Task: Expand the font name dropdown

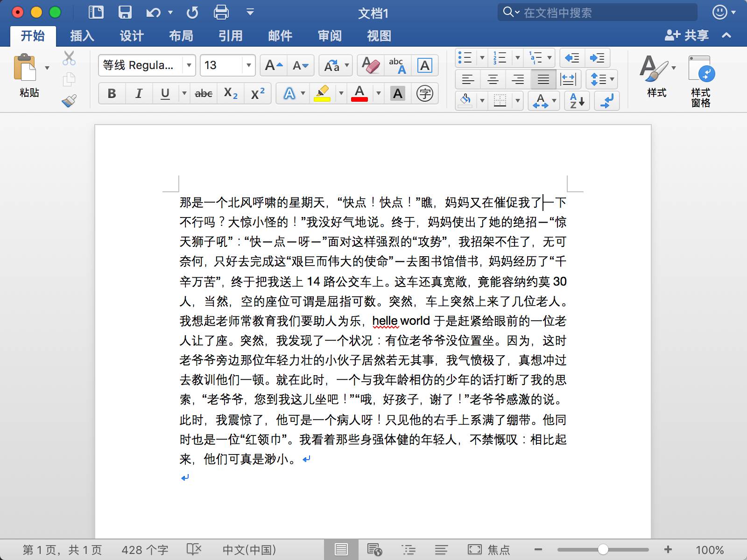Action: click(x=189, y=65)
